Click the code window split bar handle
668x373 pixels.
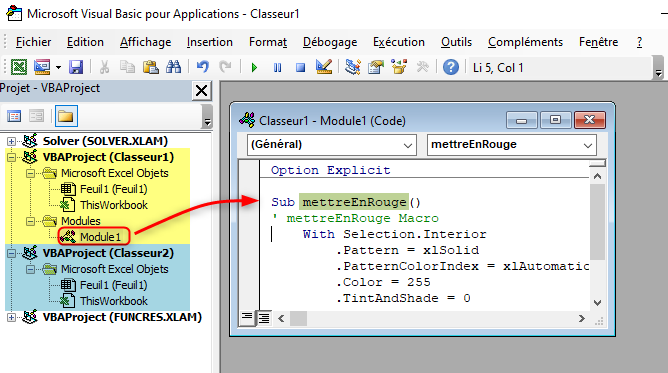click(x=598, y=163)
